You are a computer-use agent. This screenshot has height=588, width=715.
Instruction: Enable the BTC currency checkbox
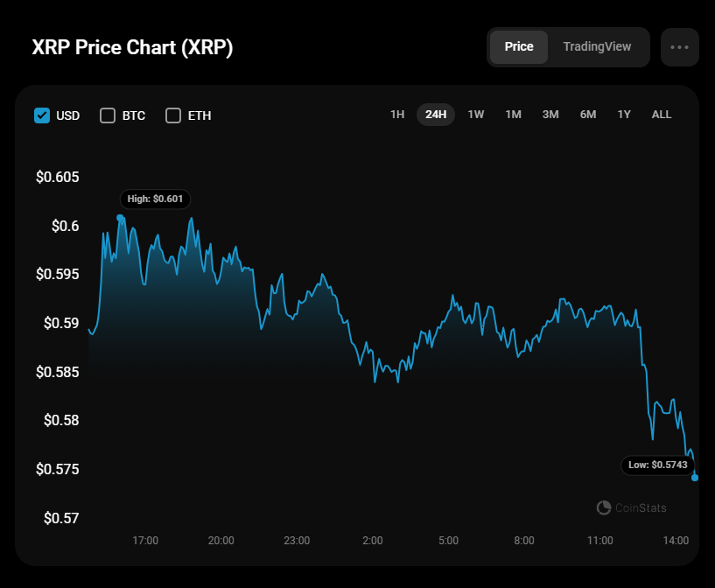(108, 115)
